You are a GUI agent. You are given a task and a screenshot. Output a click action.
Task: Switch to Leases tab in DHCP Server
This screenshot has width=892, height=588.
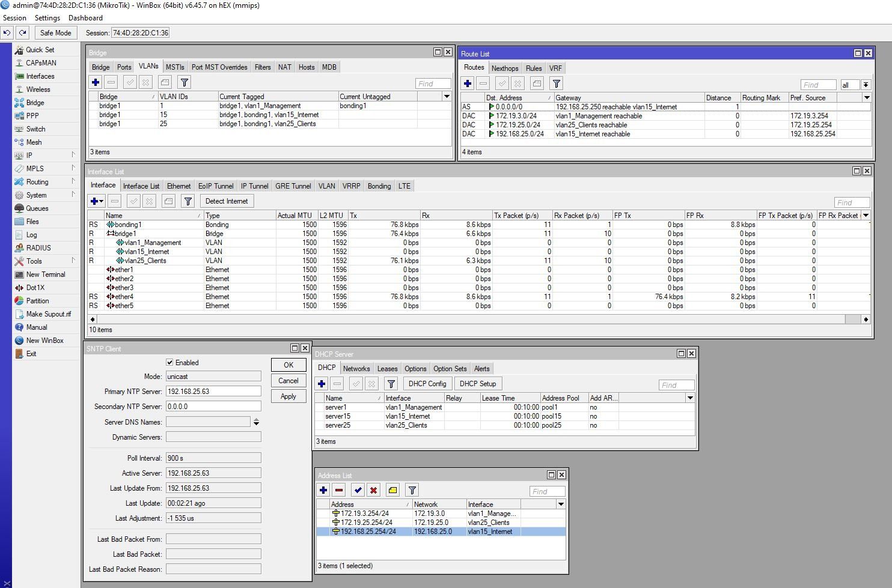[x=387, y=369]
